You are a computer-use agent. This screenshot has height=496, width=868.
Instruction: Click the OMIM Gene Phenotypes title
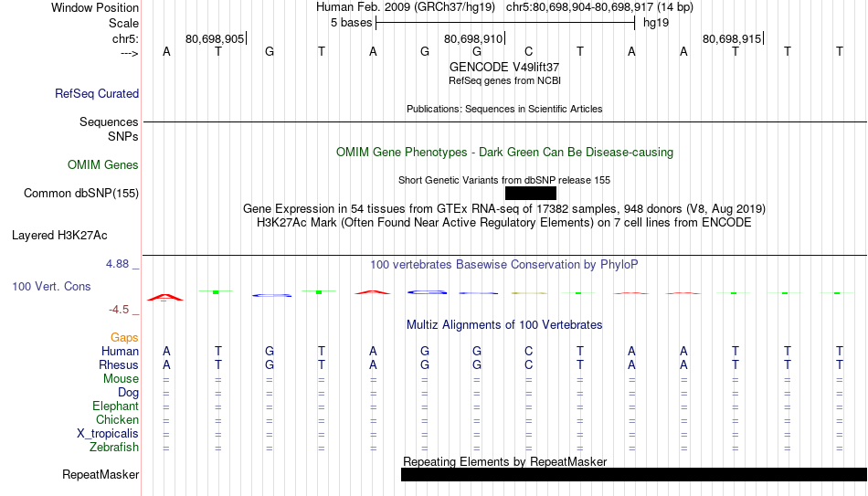(505, 153)
